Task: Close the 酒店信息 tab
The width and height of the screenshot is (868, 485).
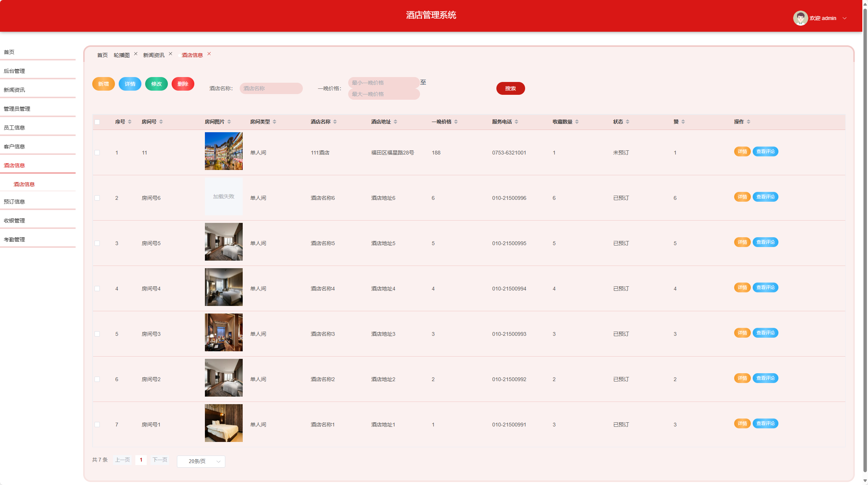Action: pos(209,54)
